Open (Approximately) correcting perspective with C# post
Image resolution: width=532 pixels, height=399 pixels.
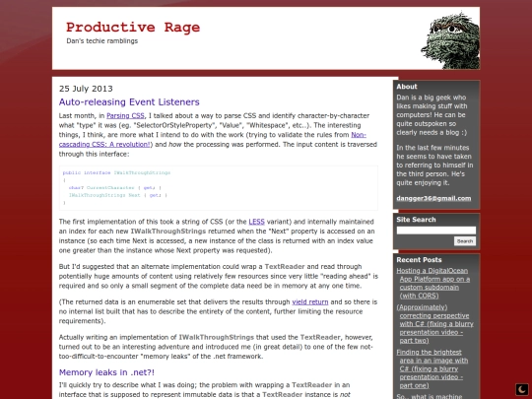coord(435,324)
